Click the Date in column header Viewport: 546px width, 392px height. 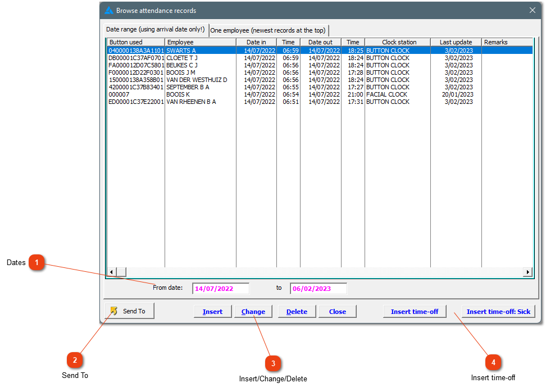click(256, 42)
